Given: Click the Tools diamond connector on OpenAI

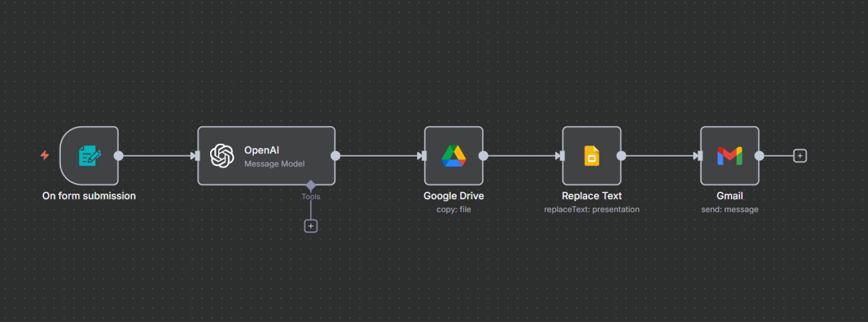Looking at the screenshot, I should tap(311, 185).
